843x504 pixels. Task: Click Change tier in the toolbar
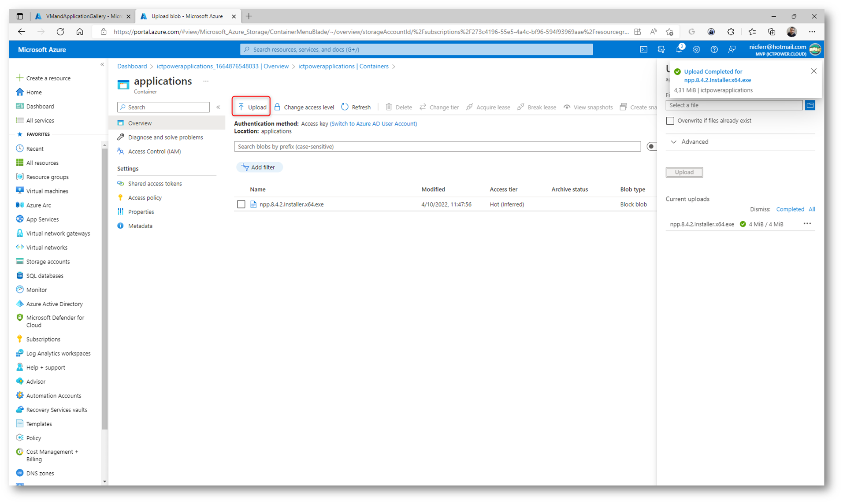[439, 107]
